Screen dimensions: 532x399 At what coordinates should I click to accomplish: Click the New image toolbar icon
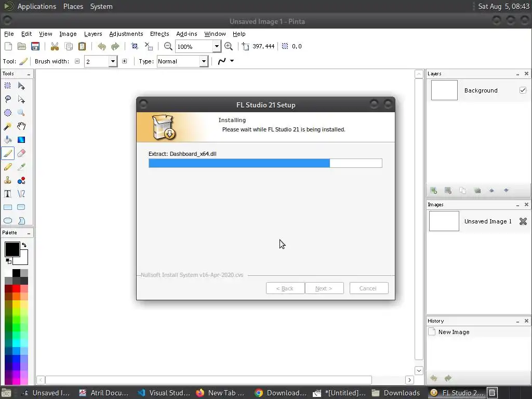[x=8, y=46]
